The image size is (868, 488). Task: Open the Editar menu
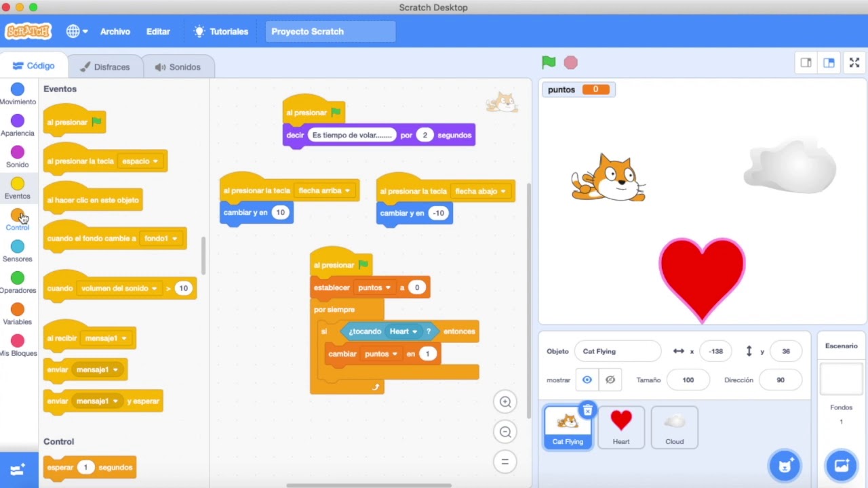pyautogui.click(x=158, y=31)
